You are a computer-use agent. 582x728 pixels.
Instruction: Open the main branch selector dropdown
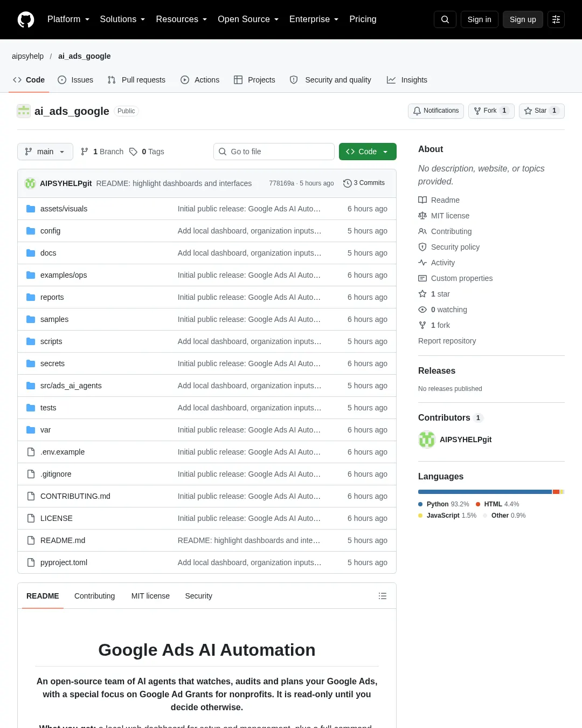point(45,152)
